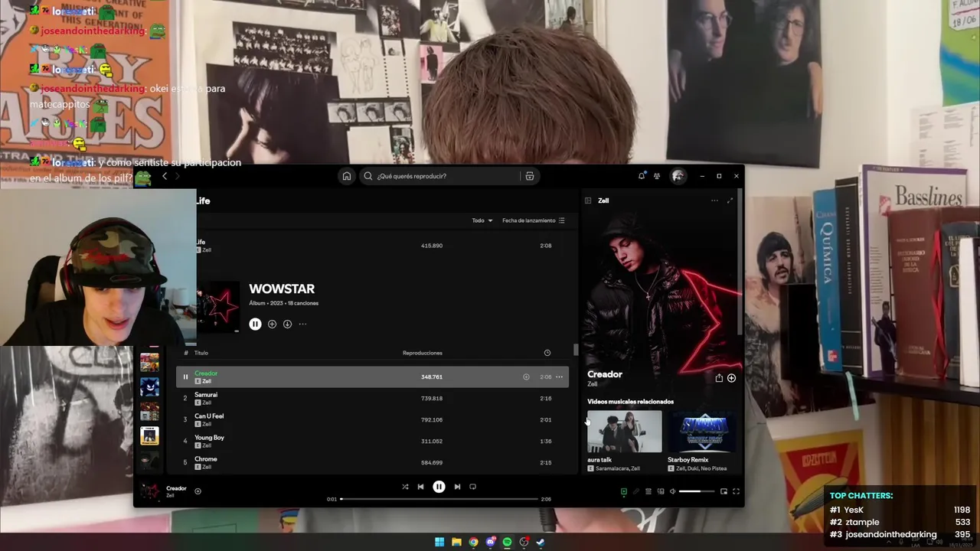This screenshot has width=980, height=551.
Task: Open more options for WOWSTAR album
Action: pos(302,324)
